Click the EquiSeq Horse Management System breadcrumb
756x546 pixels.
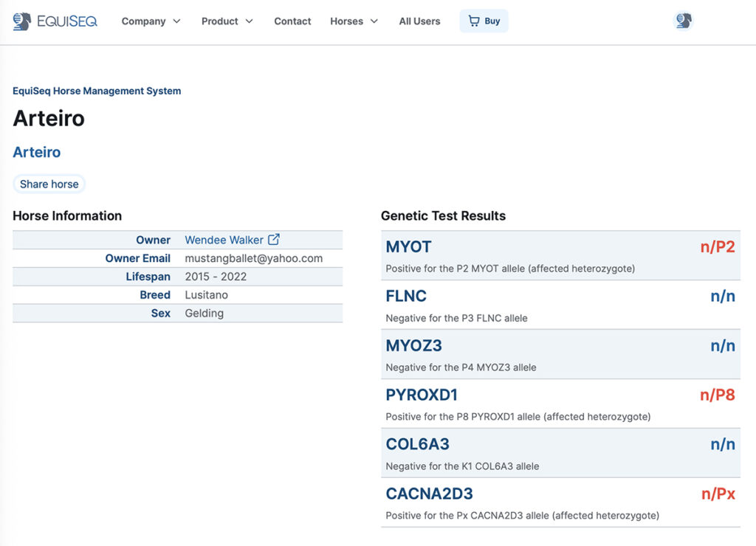(97, 91)
